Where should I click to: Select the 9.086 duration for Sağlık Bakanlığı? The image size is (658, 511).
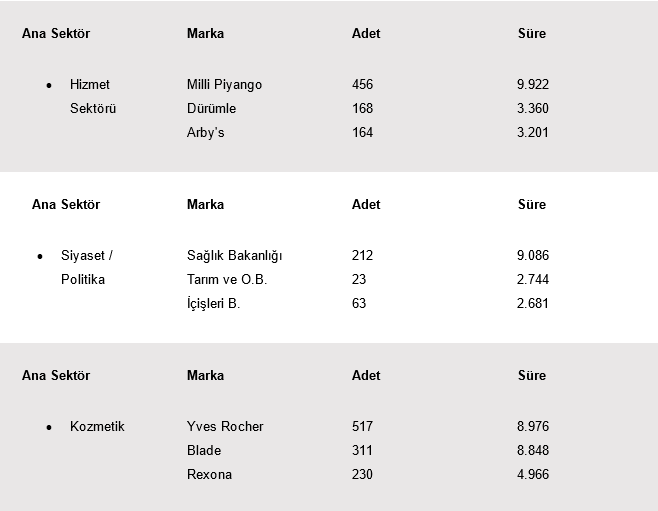pos(533,255)
